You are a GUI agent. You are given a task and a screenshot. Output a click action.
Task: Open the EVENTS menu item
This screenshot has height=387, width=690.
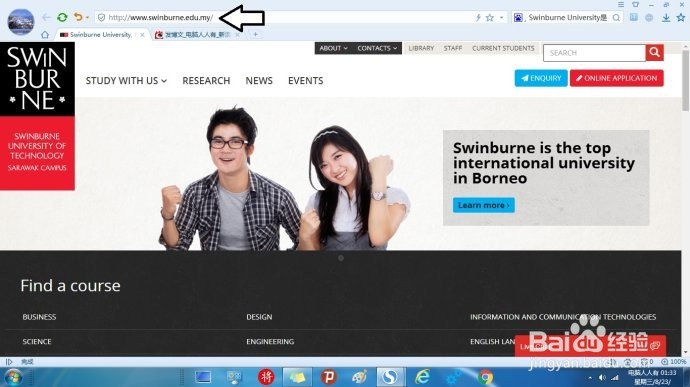[306, 81]
